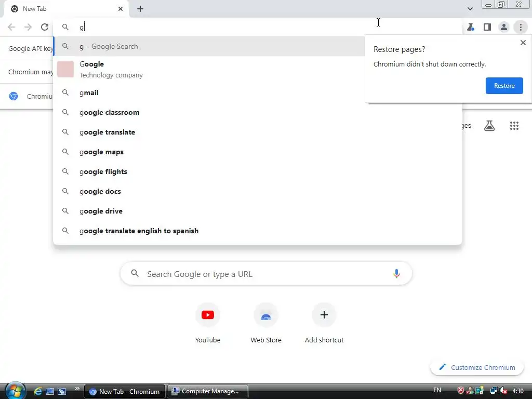
Task: Click the Restore button
Action: pyautogui.click(x=504, y=86)
